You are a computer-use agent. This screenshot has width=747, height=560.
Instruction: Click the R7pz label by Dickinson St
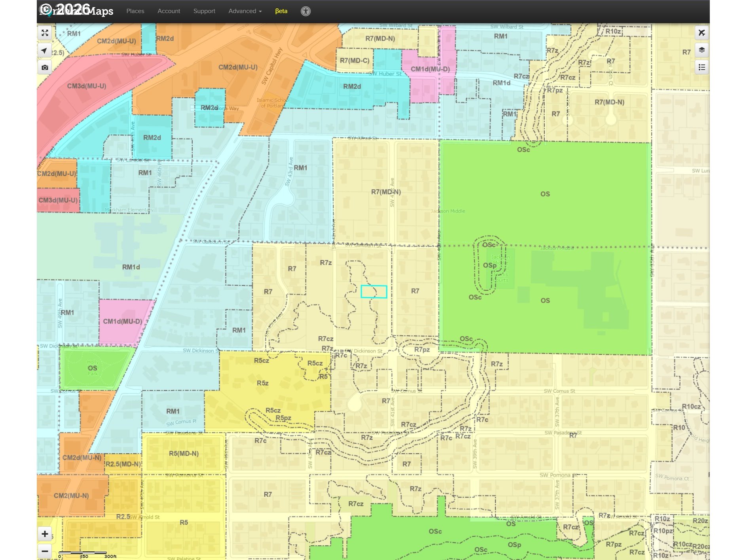(x=422, y=350)
